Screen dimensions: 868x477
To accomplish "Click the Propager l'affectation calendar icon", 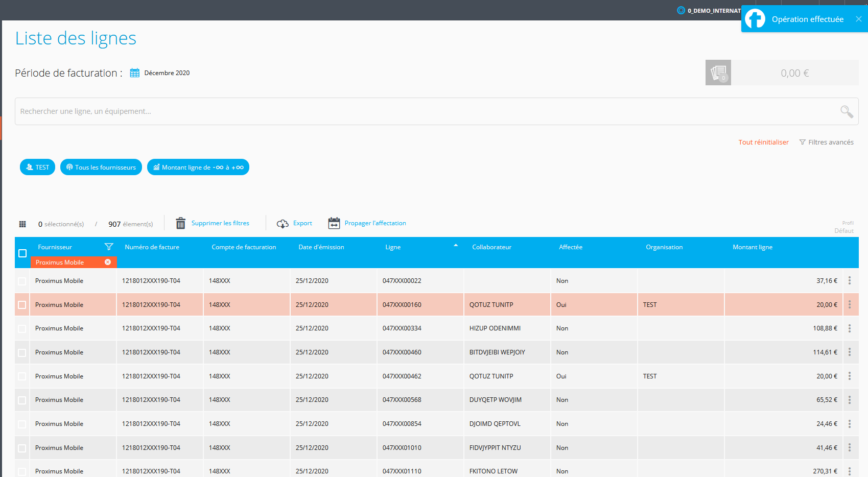I will coord(334,223).
